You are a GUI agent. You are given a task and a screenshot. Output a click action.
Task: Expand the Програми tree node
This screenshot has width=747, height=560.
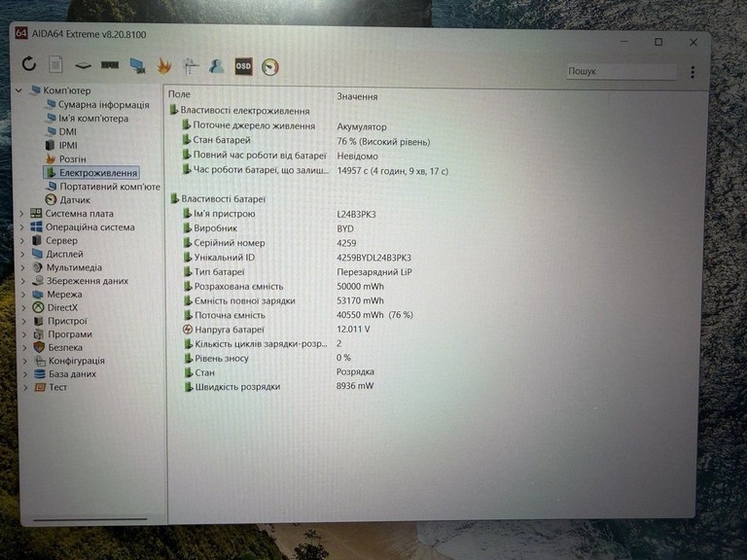(24, 334)
